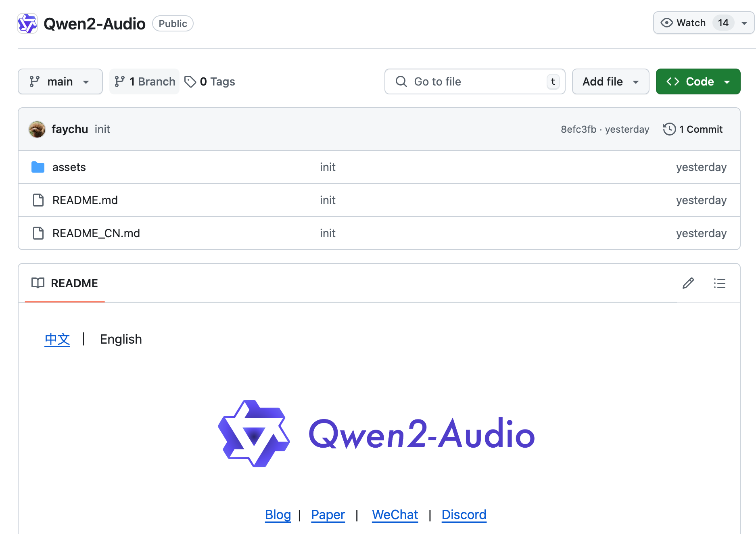This screenshot has height=534, width=756.
Task: Click the magnifier icon in Go to file
Action: click(x=401, y=81)
